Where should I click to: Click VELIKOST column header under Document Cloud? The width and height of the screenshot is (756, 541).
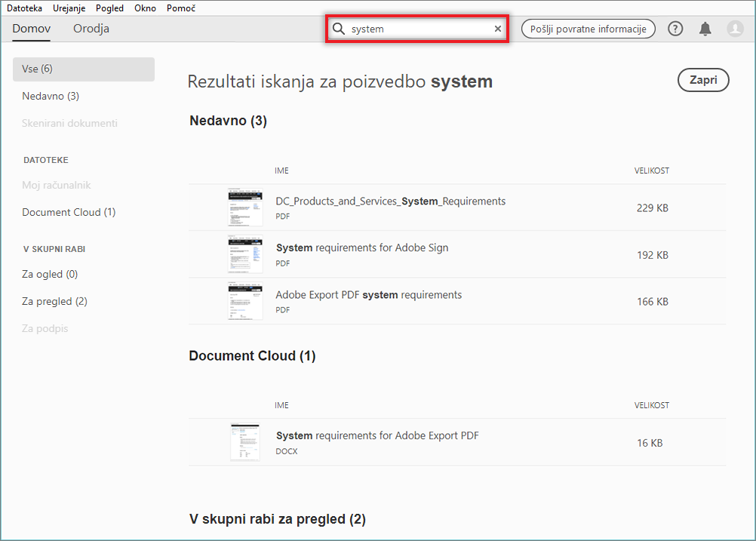point(652,405)
